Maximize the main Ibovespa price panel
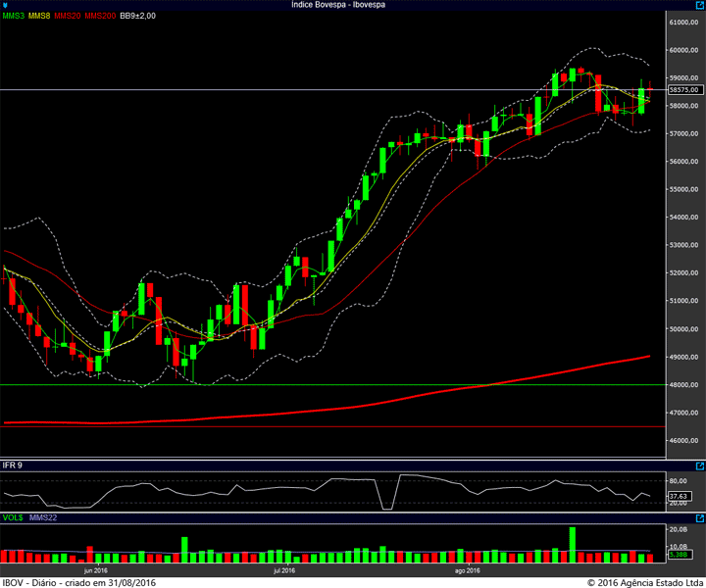The width and height of the screenshot is (706, 588). tap(700, 5)
